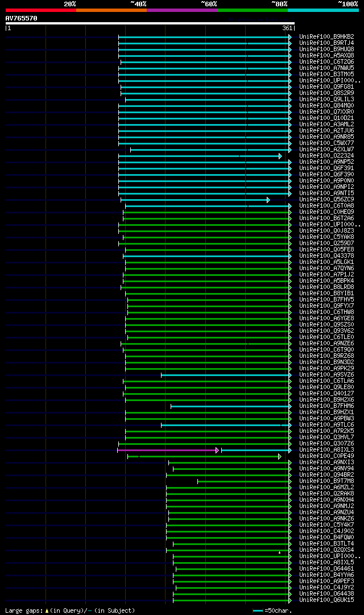Click the UniRef100_Q2QXS4 label
Viewport: 364px width, 615px height.
[326, 550]
